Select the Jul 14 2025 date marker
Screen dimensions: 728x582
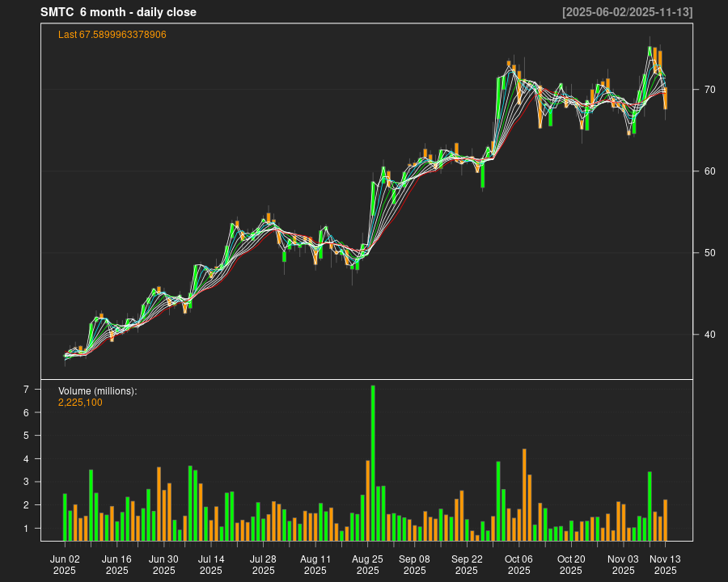[x=211, y=564]
